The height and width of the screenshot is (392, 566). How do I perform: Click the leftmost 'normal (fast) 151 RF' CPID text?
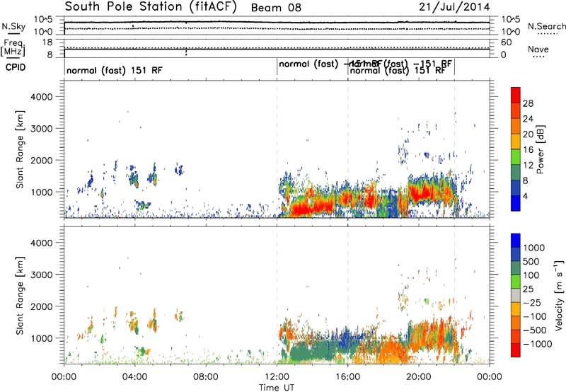(x=115, y=70)
